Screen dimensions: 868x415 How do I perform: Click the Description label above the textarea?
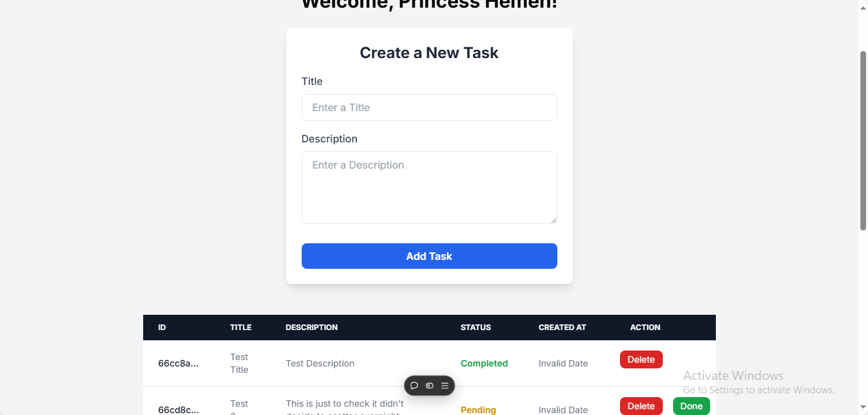click(x=329, y=139)
